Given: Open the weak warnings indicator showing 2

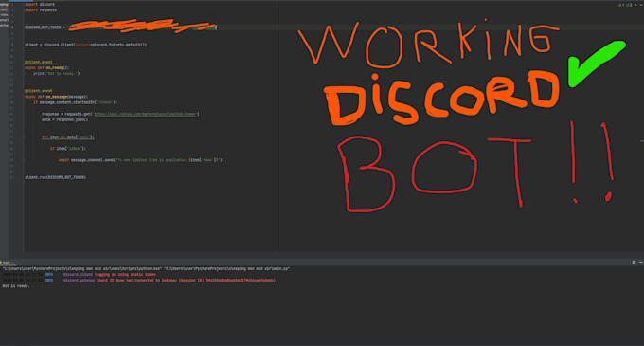Looking at the screenshot, I should click(x=629, y=5).
